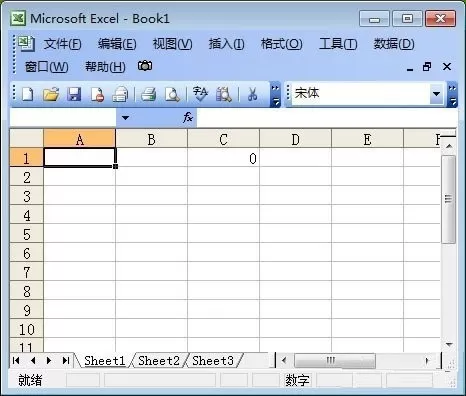
Task: Open the 工具(T) menu
Action: pos(338,44)
